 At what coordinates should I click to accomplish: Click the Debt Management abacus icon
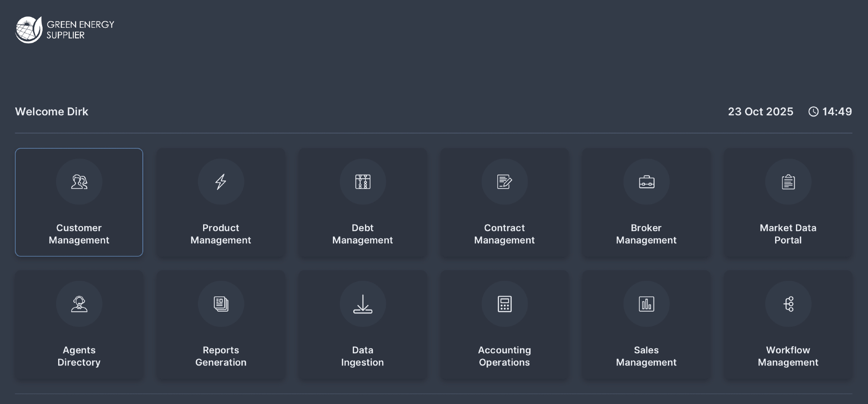363,182
